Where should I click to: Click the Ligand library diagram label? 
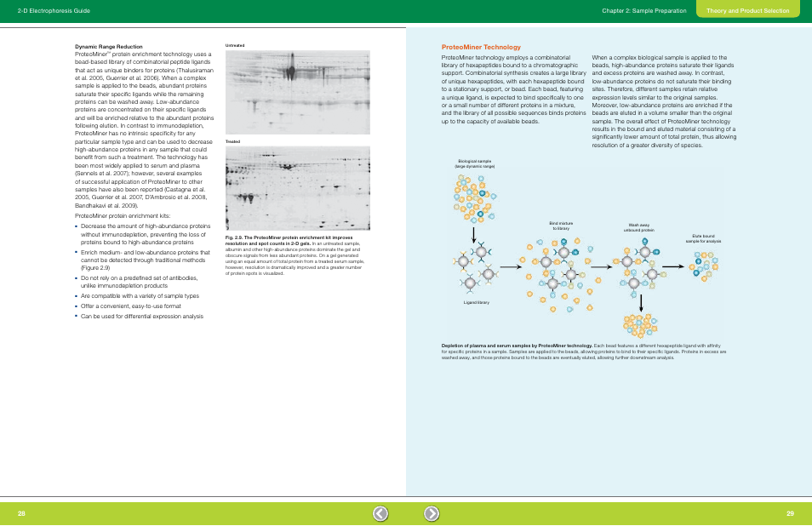click(x=476, y=302)
